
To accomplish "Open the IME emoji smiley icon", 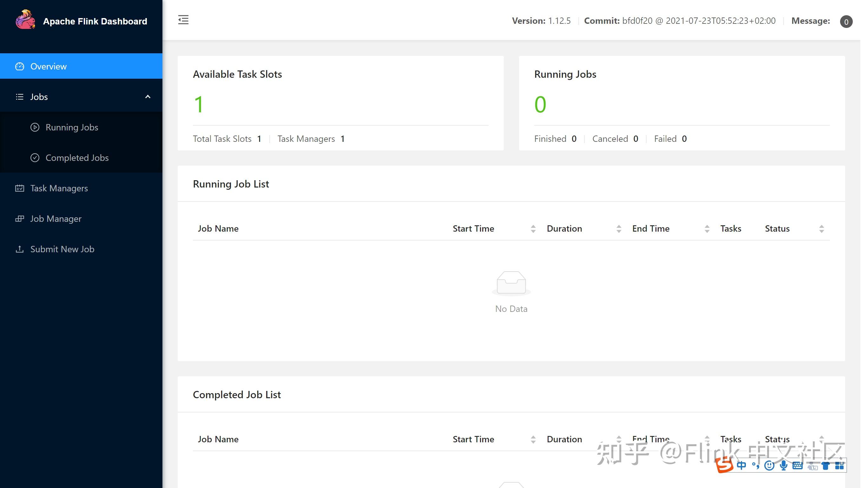I will pos(769,465).
